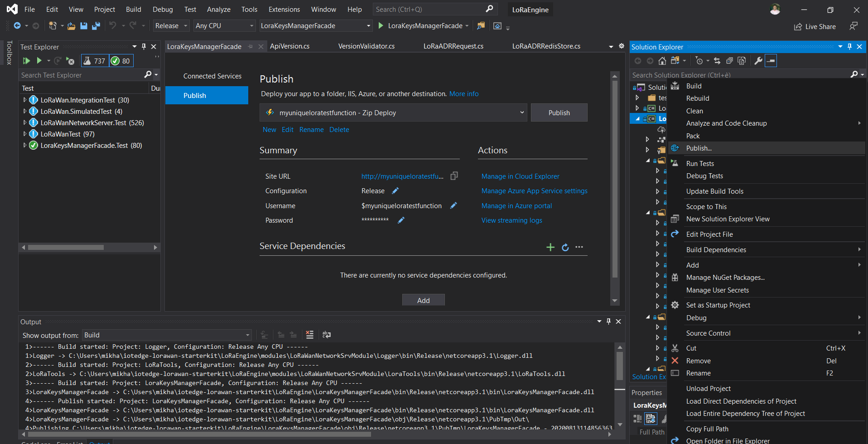
Task: Click Sync with Active Document arrows icon
Action: 717,61
